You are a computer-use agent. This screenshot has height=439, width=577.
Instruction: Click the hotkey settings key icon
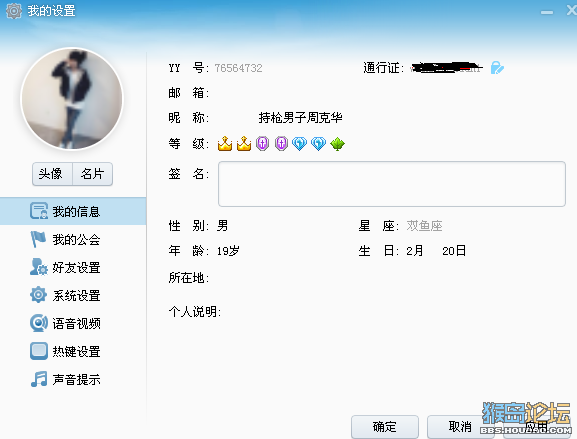(x=39, y=351)
